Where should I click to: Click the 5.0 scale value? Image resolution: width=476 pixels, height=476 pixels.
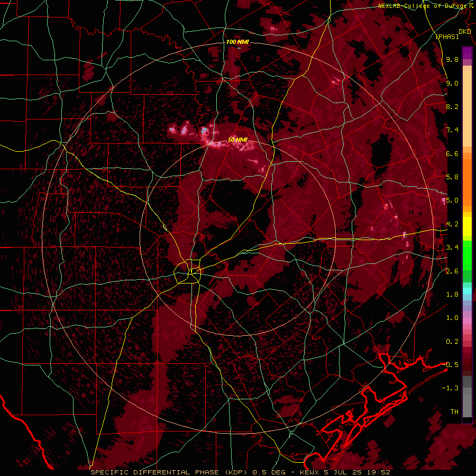click(x=452, y=200)
